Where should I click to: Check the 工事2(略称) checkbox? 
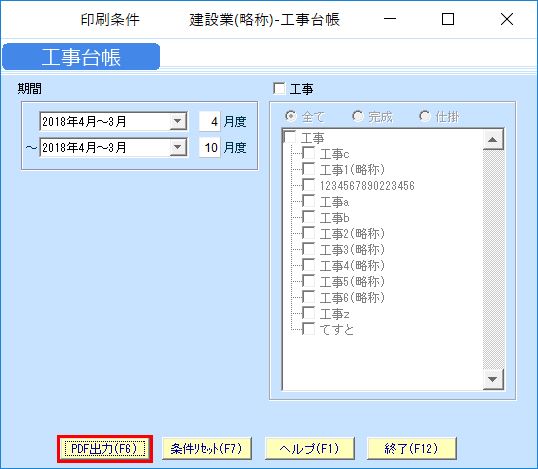(309, 233)
